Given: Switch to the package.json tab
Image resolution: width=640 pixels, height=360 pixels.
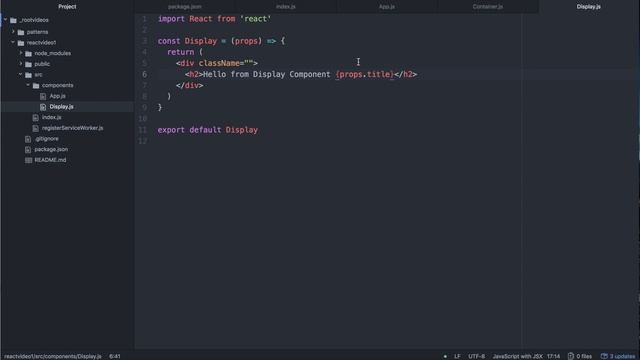Looking at the screenshot, I should coord(184,7).
